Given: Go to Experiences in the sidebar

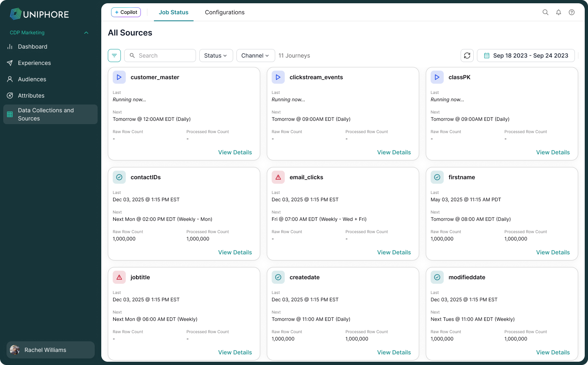Looking at the screenshot, I should [x=34, y=63].
